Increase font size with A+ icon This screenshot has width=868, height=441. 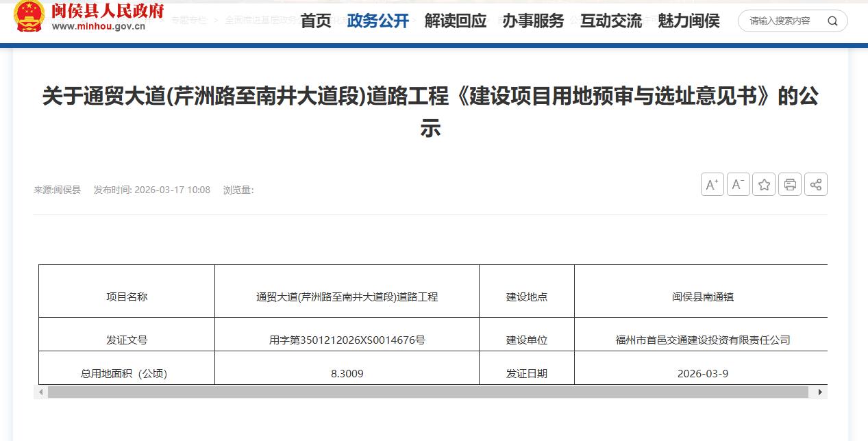coord(712,184)
